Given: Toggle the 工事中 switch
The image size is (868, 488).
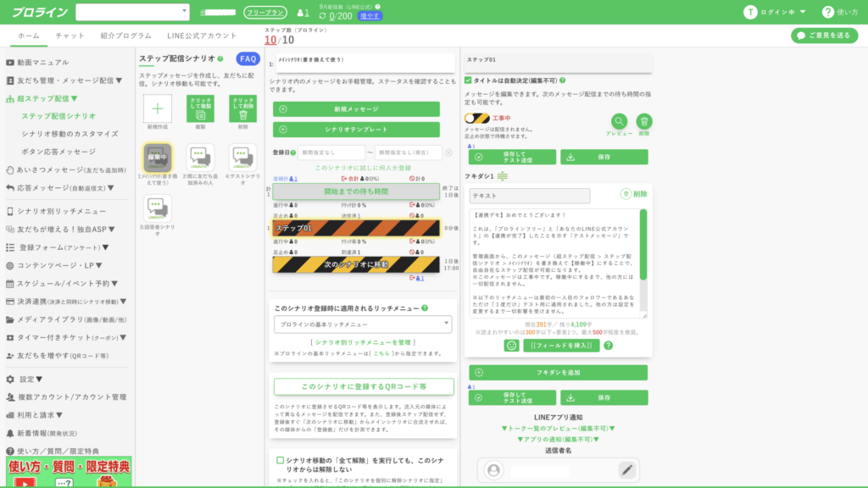Looking at the screenshot, I should [x=476, y=118].
